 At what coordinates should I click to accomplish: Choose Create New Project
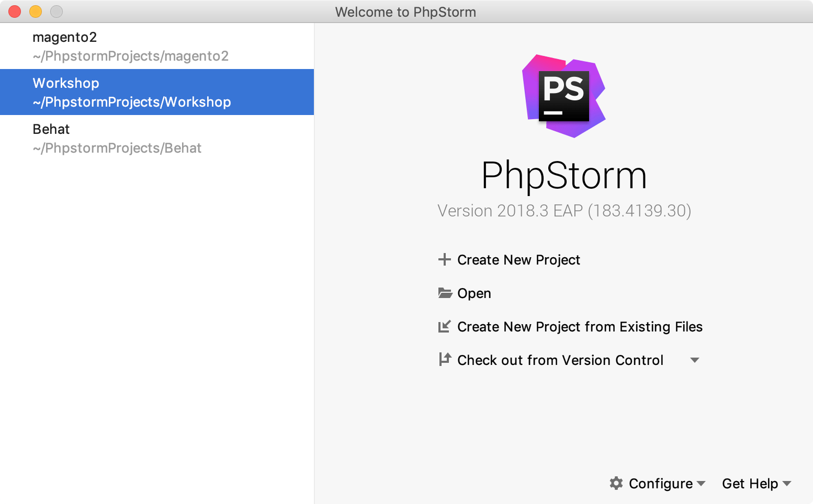pyautogui.click(x=518, y=260)
